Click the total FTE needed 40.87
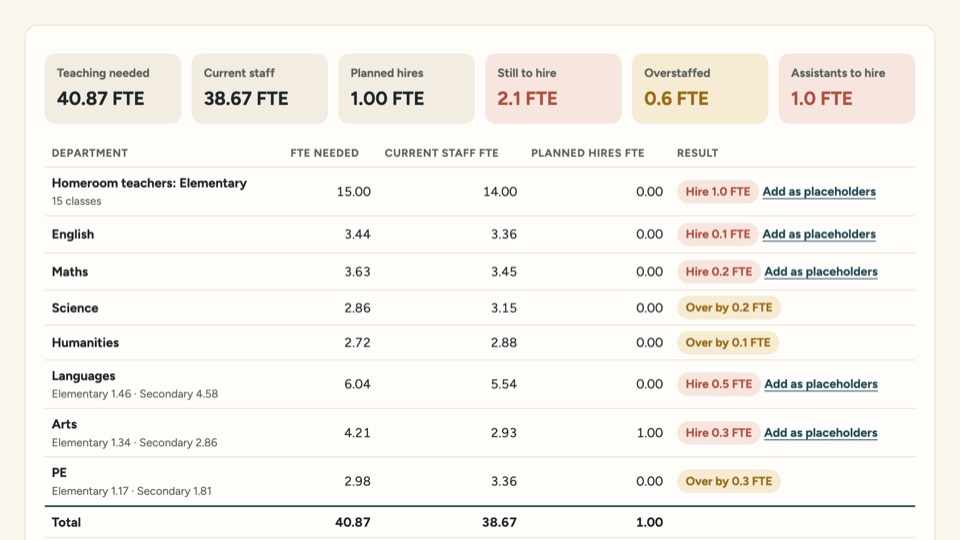 click(353, 522)
